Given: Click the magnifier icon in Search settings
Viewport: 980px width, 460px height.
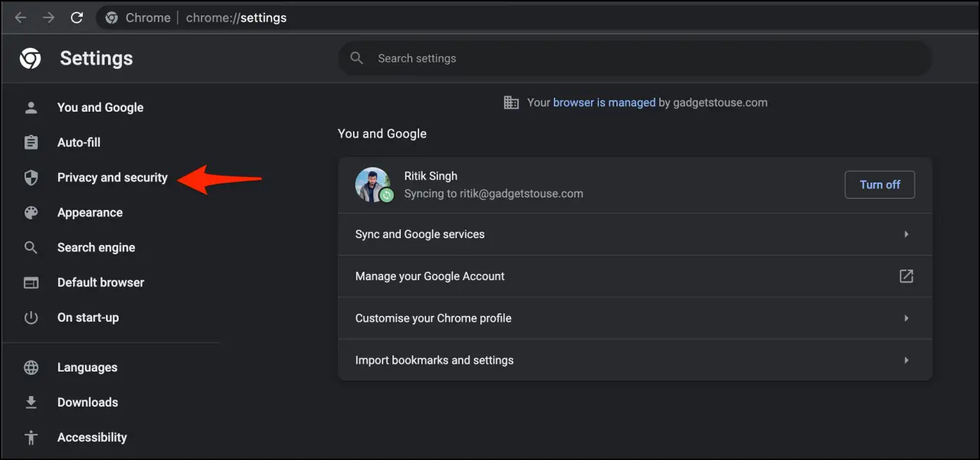Looking at the screenshot, I should click(357, 58).
